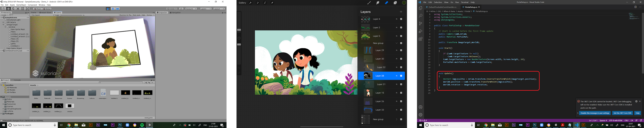Screen dimensions: 644x128
Task: Open VS Code Source Control view
Action: point(421,24)
